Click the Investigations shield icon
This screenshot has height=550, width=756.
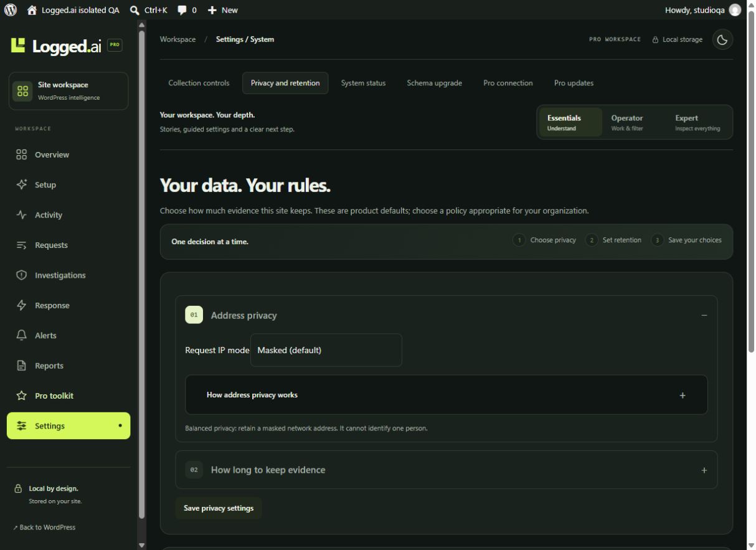coord(22,275)
